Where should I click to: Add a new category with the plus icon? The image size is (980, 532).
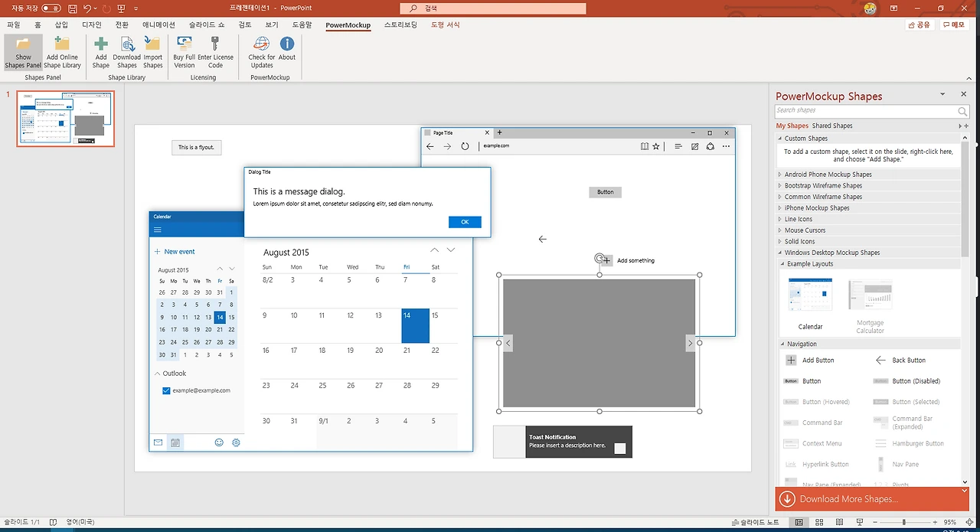click(966, 126)
